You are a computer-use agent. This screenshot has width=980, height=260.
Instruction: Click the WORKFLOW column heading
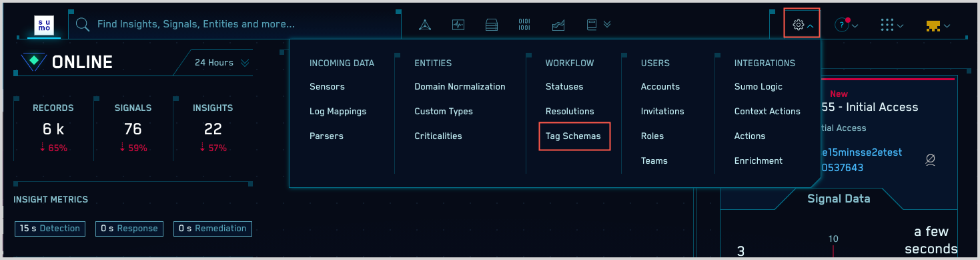click(x=570, y=63)
